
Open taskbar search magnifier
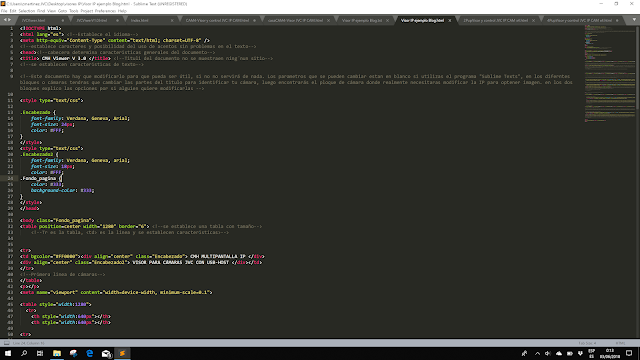tap(24, 353)
